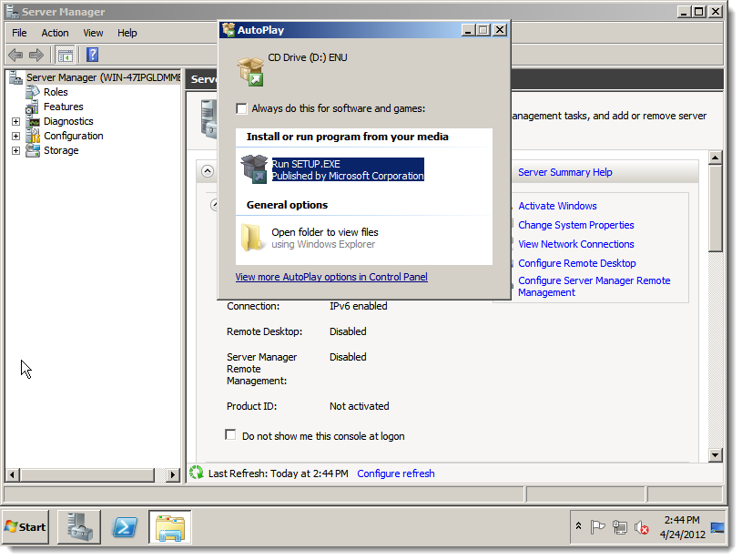Click the Product ID 'Not activated' value
742x560 pixels.
coord(360,406)
